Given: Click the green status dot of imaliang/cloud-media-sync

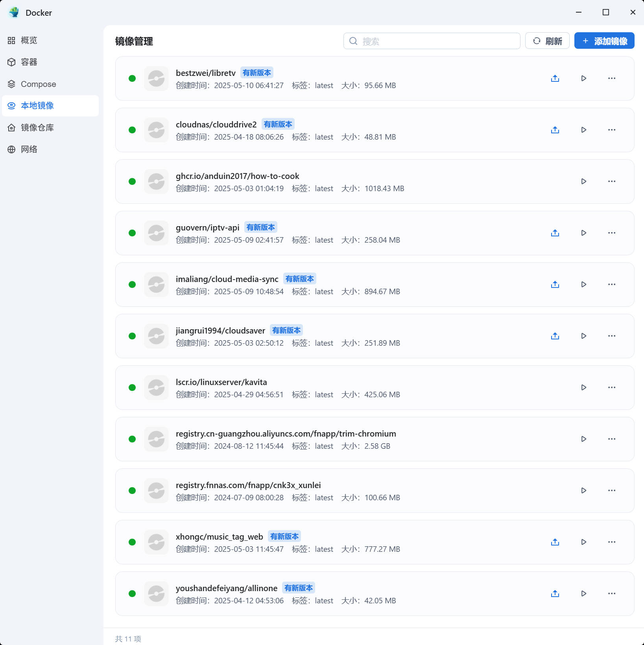Looking at the screenshot, I should point(132,284).
